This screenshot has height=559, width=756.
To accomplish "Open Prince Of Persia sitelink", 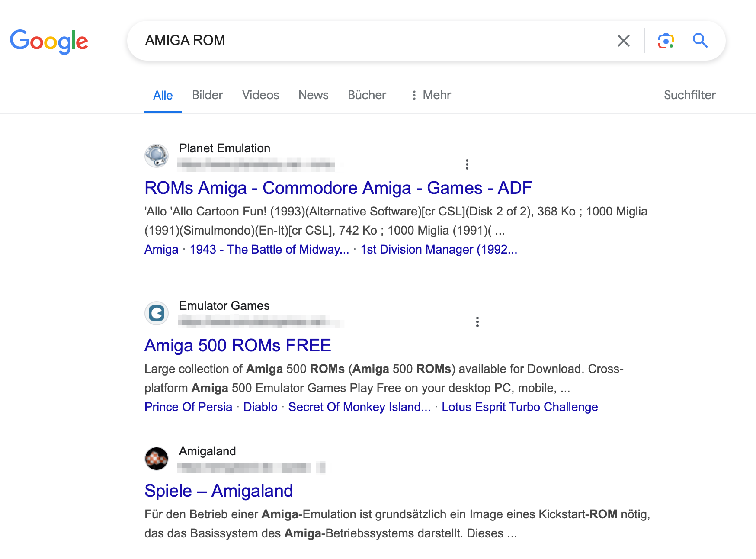I will pos(188,407).
